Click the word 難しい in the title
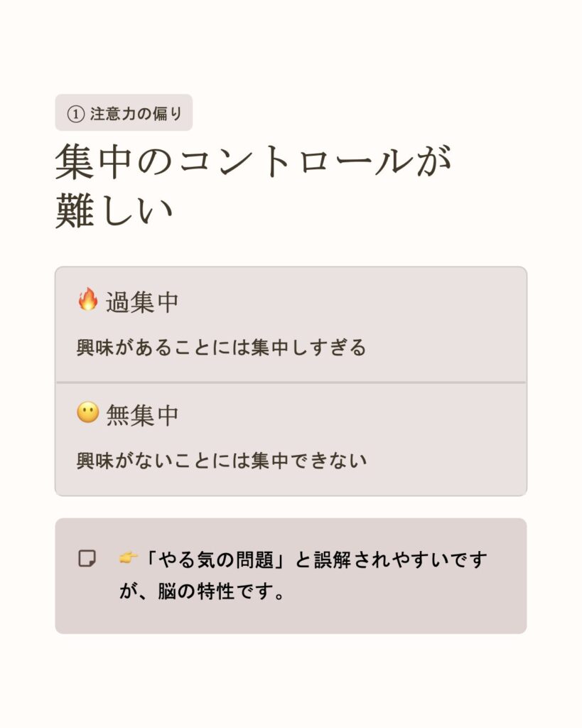Image resolution: width=582 pixels, height=728 pixels. (x=114, y=210)
